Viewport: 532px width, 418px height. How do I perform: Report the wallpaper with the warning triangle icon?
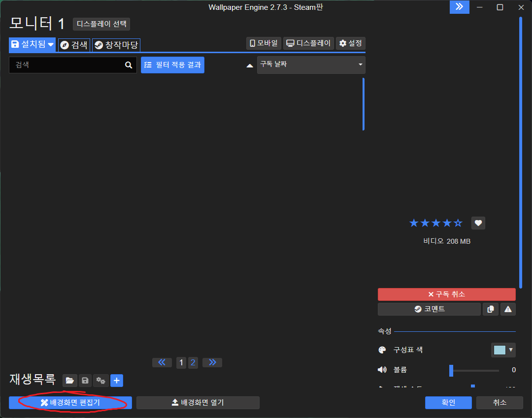[508, 309]
